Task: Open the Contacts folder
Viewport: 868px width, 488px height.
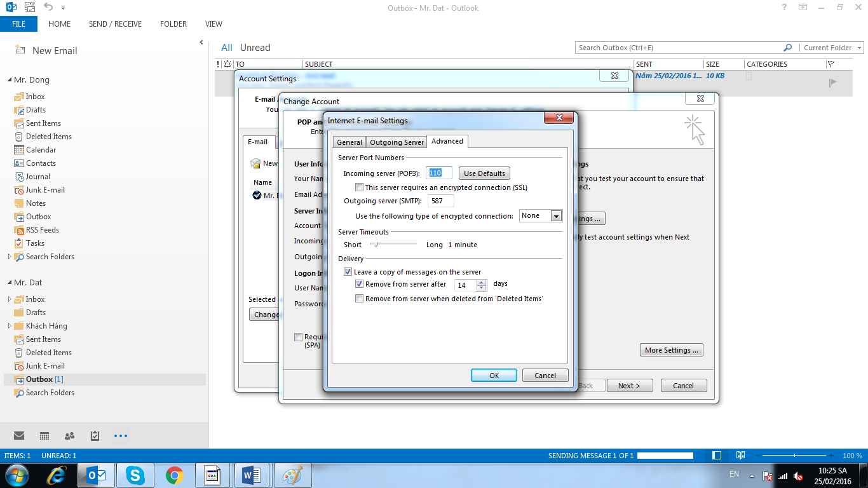Action: click(41, 163)
